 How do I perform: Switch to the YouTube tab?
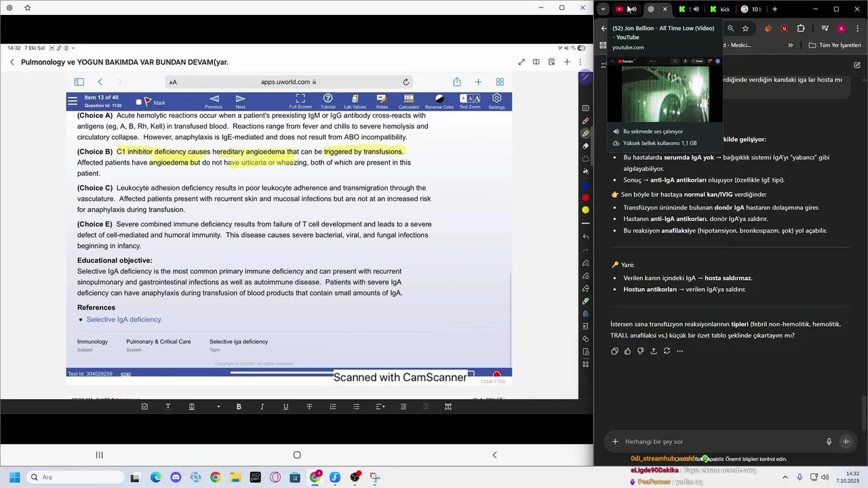click(x=625, y=9)
